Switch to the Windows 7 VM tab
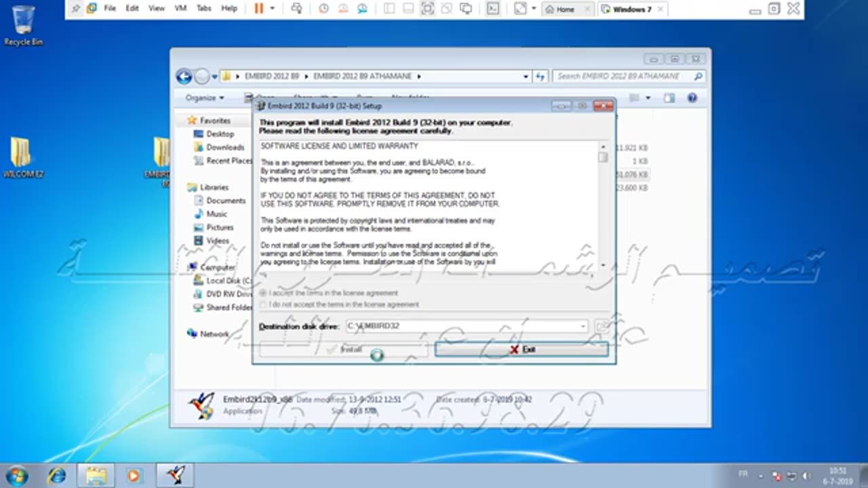Viewport: 868px width, 488px height. (631, 9)
